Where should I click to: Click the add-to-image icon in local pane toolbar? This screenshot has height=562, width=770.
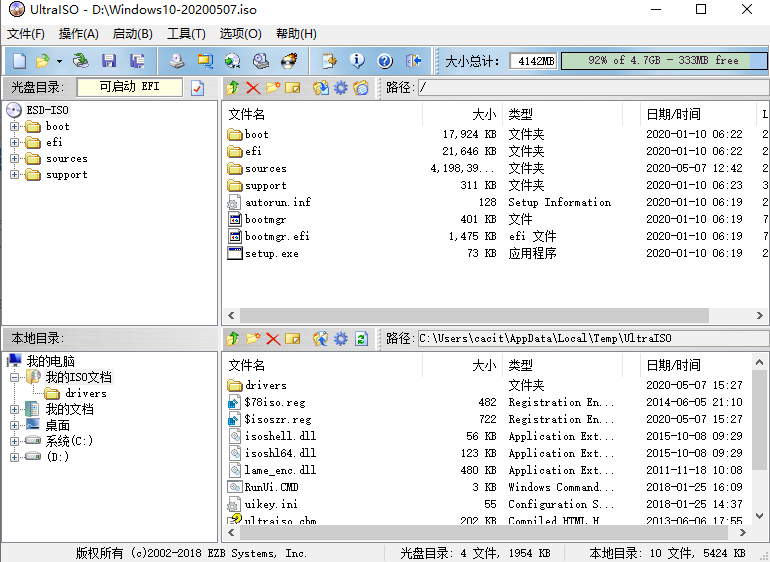pyautogui.click(x=321, y=338)
